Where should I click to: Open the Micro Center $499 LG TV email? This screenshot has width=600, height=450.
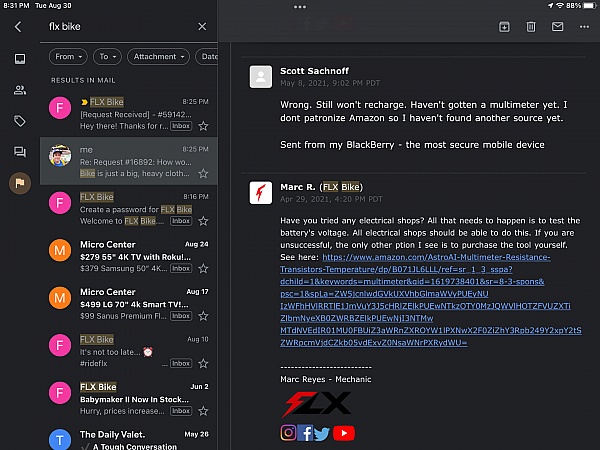point(130,302)
